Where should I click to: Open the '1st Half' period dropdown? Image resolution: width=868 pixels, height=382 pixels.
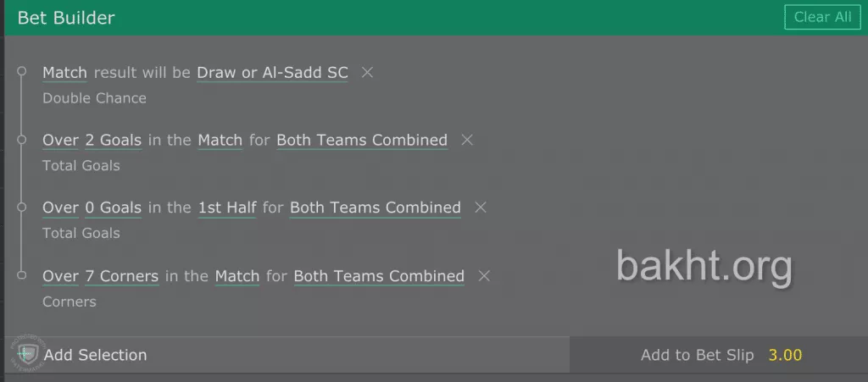(227, 208)
